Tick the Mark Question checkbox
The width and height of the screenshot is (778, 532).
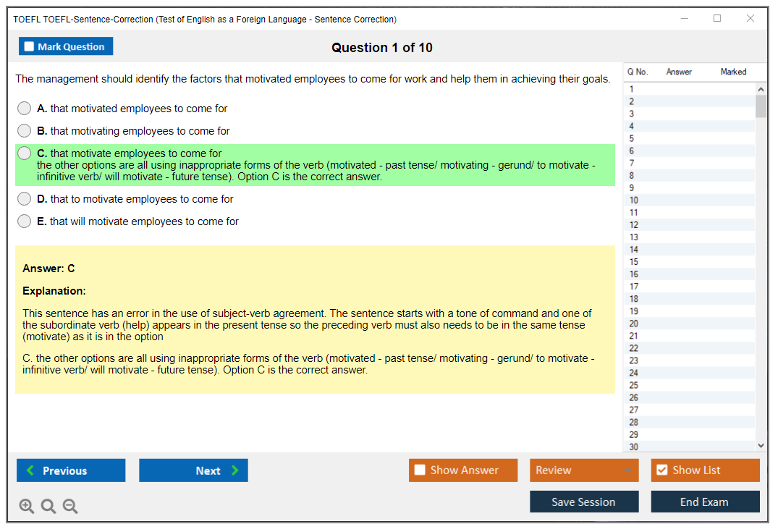pos(30,47)
